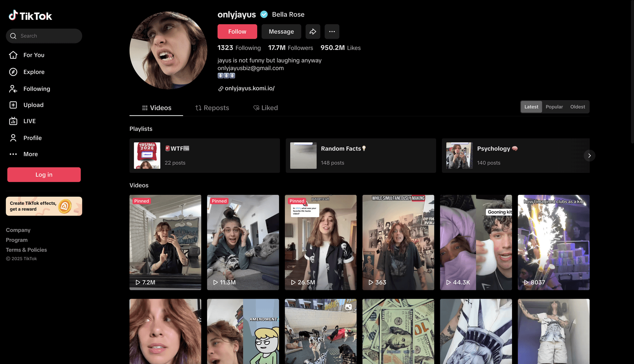The width and height of the screenshot is (634, 364).
Task: Switch to the Liked tab
Action: (266, 108)
